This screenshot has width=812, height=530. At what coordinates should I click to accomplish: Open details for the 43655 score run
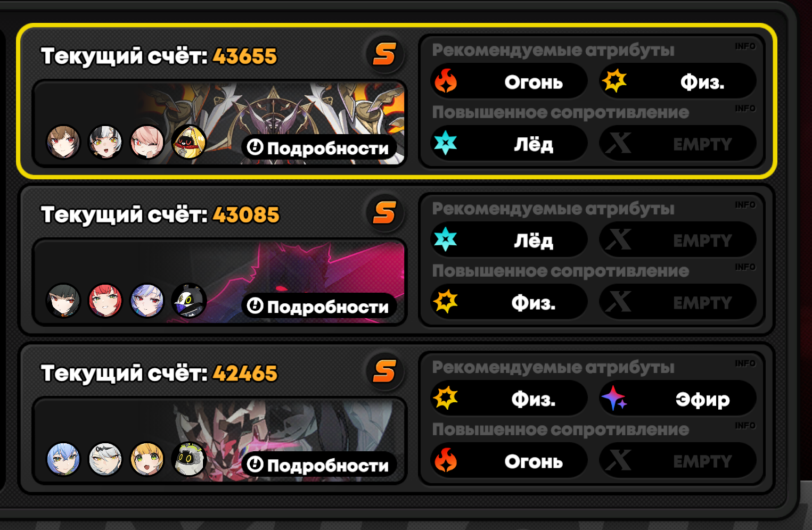pos(319,147)
